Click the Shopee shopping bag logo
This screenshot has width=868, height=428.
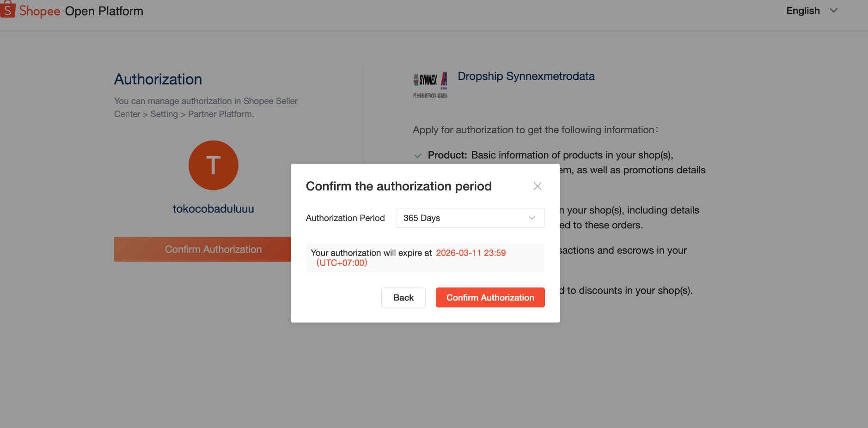point(8,10)
